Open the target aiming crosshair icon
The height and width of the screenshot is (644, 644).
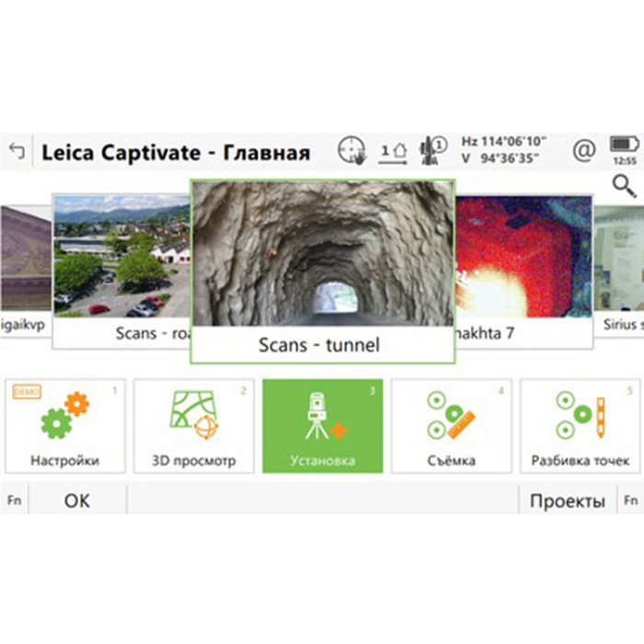click(352, 150)
